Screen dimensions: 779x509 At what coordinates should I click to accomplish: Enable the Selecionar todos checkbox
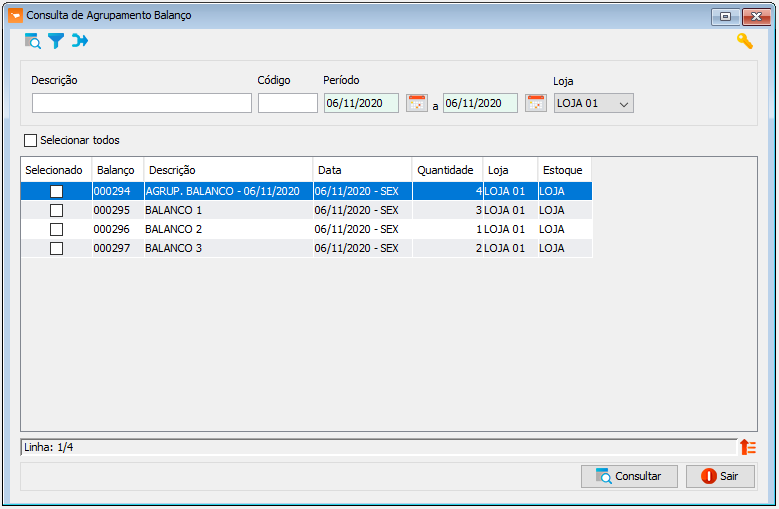tap(30, 140)
